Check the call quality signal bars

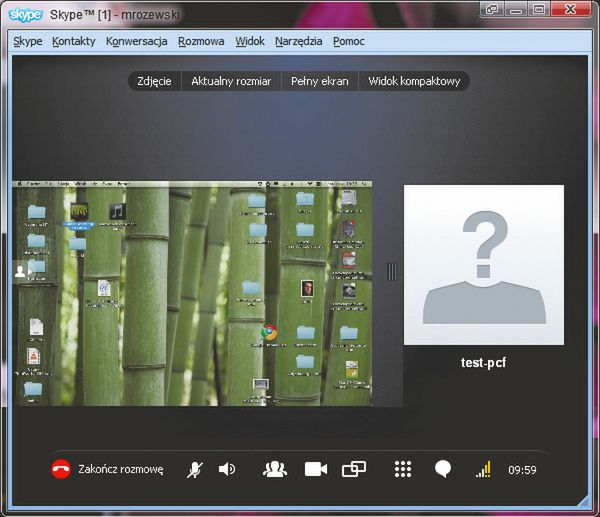point(483,470)
